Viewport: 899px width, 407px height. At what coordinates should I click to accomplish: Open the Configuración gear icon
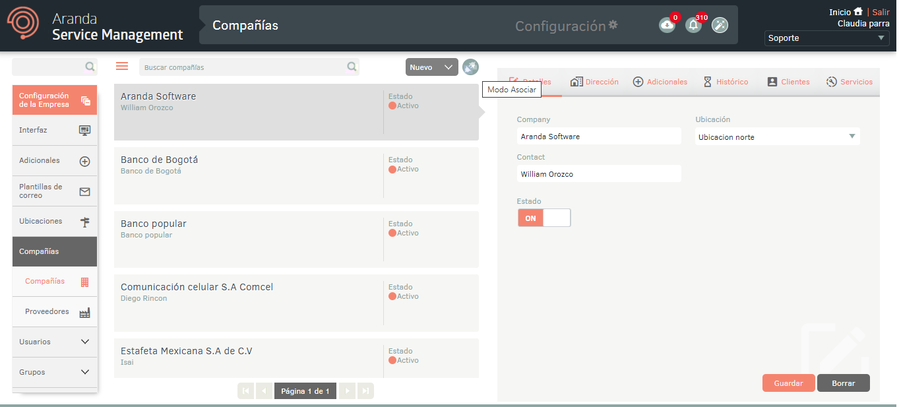tap(613, 25)
